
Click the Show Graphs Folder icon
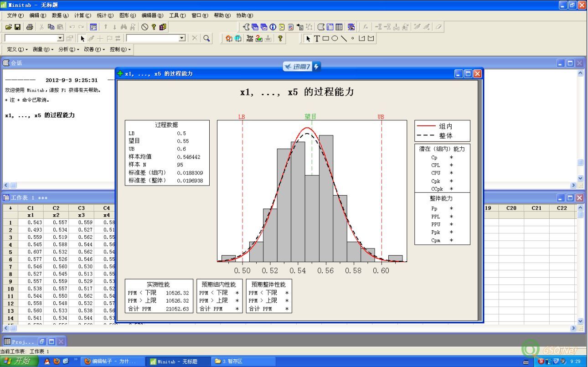(x=264, y=27)
